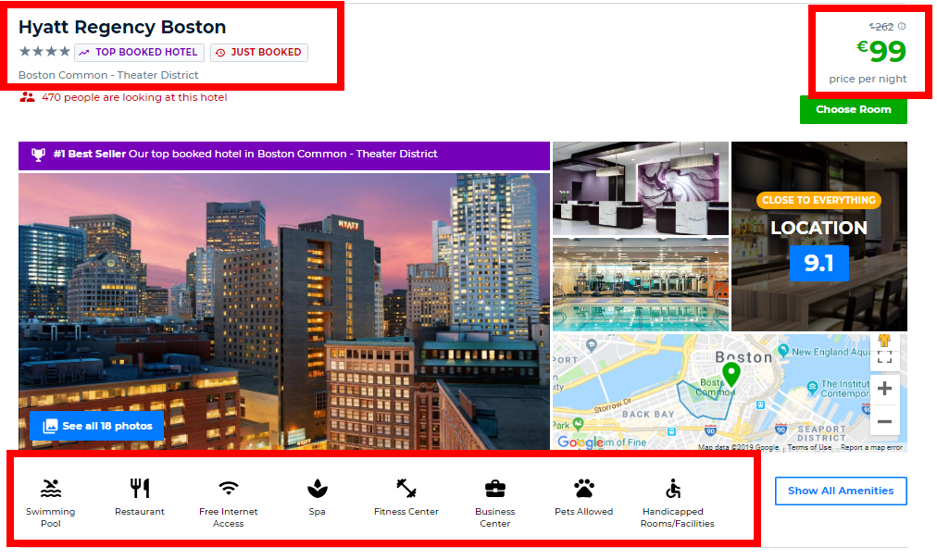Open the Google logo on the map
The height and width of the screenshot is (560, 937).
580,442
